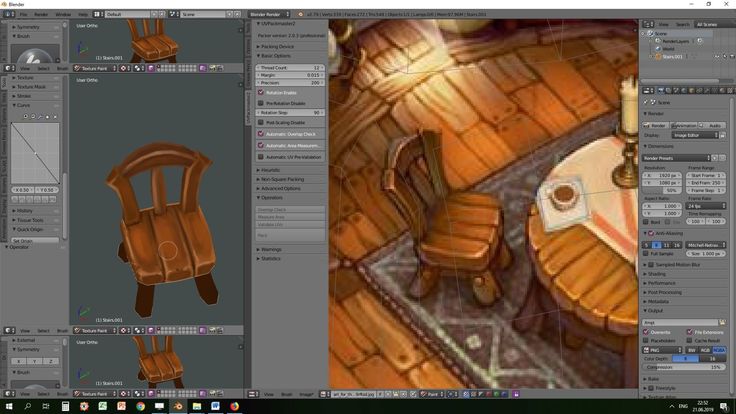Click the Set Origin button
Image resolution: width=736 pixels, height=414 pixels.
click(36, 241)
